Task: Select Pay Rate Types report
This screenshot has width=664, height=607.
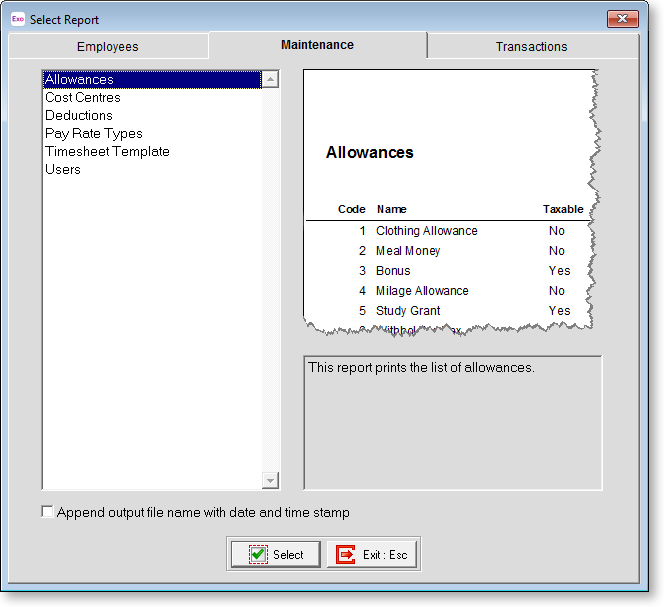Action: click(93, 134)
